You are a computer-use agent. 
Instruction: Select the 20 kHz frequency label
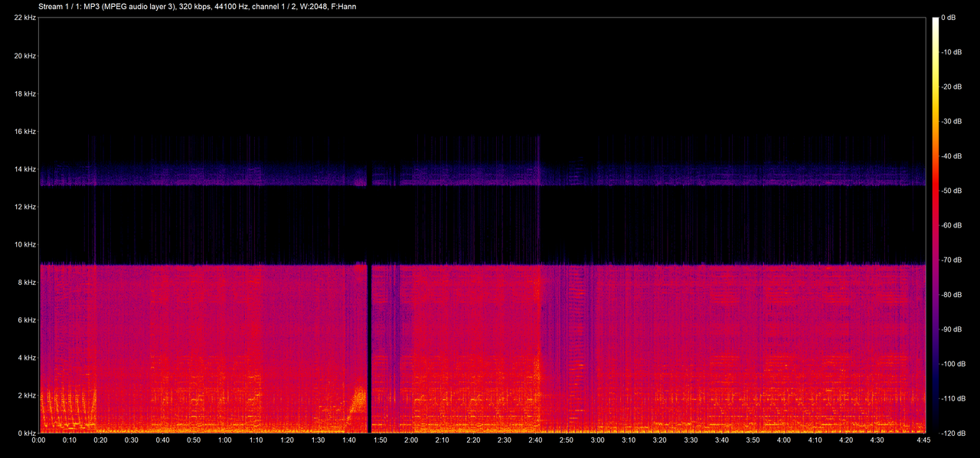(24, 56)
